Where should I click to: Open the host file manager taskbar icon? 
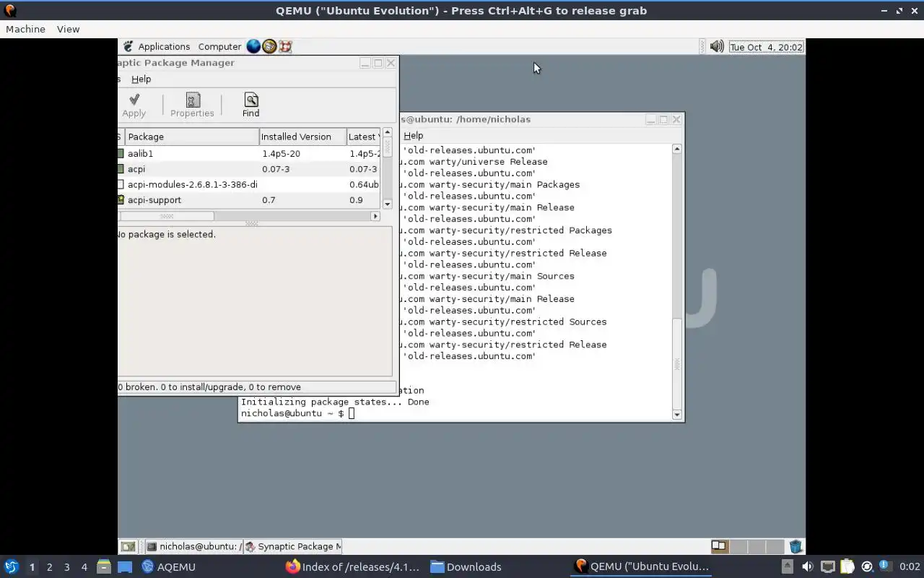[x=103, y=566]
